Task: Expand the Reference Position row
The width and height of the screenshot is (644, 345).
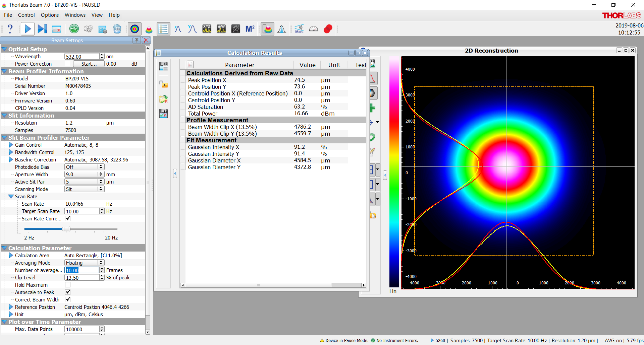Action: [x=11, y=307]
